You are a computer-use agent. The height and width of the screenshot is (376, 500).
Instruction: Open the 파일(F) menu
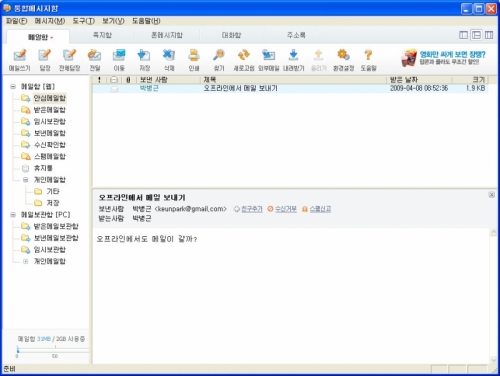[17, 21]
